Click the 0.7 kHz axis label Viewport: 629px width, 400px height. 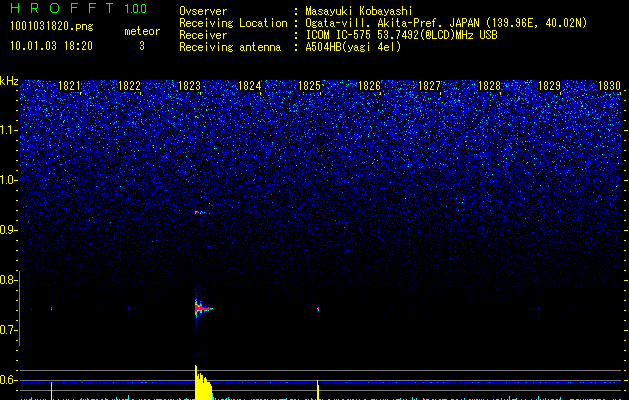pos(8,330)
